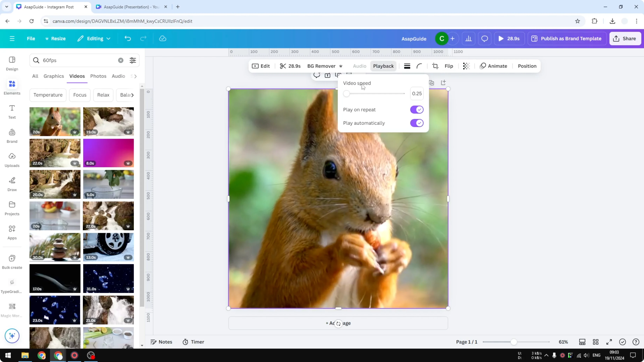Open the transparency settings
This screenshot has height=362, width=644.
(x=466, y=66)
